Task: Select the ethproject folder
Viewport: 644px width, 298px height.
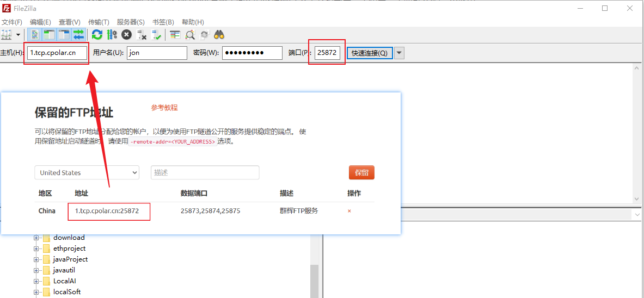Action: 70,249
